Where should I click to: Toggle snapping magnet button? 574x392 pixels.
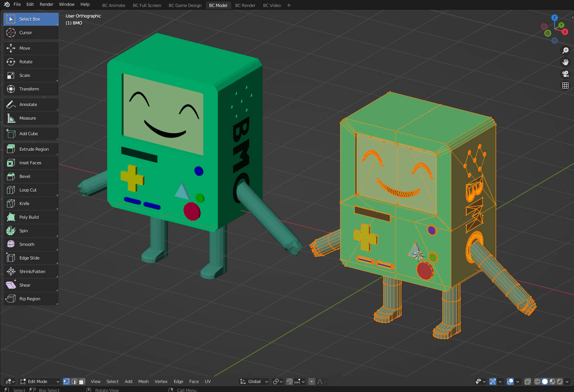click(x=290, y=382)
